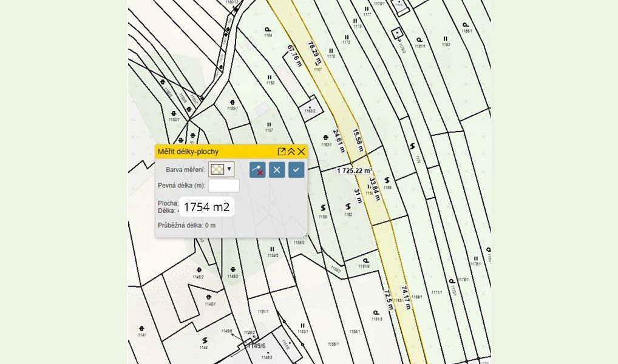Select parcel number 1149/2 on the map
The width and height of the screenshot is (618, 364).
pos(233,277)
